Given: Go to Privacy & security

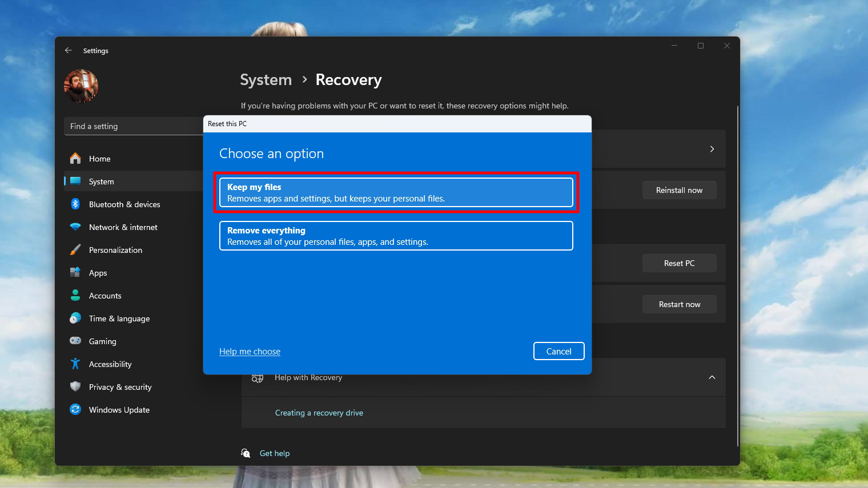Looking at the screenshot, I should tap(134, 387).
